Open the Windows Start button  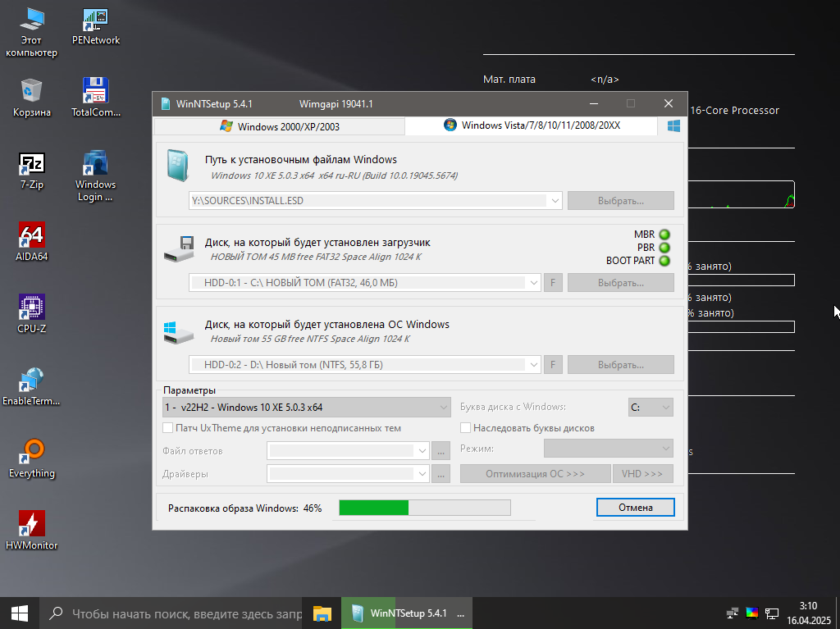20,613
